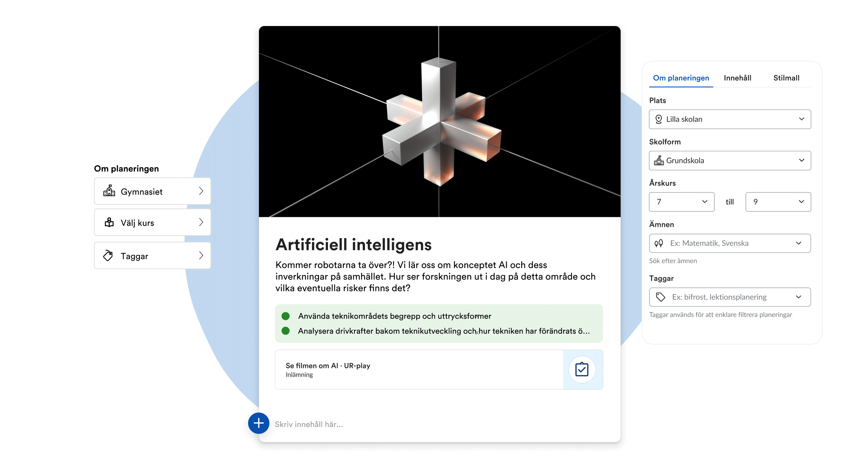Viewport: 868px width, 469px height.
Task: Open the Gymnasiet row in left panel
Action: coord(152,191)
